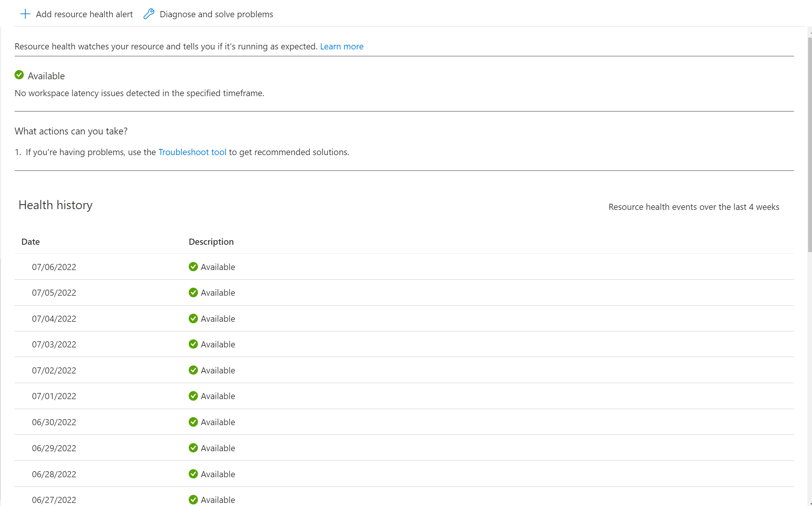Expand the 07/03/2022 health history row
Screen dimensions: 812x506
pyautogui.click(x=54, y=344)
